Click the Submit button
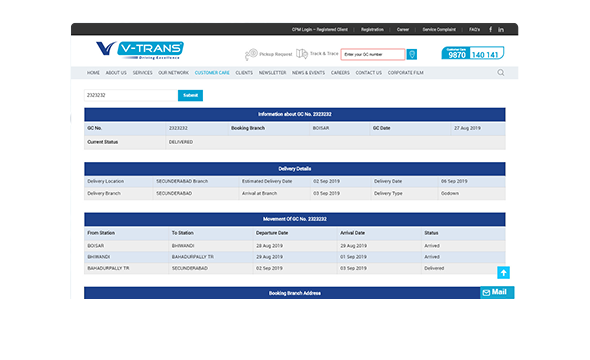The image size is (590, 360). tap(190, 96)
